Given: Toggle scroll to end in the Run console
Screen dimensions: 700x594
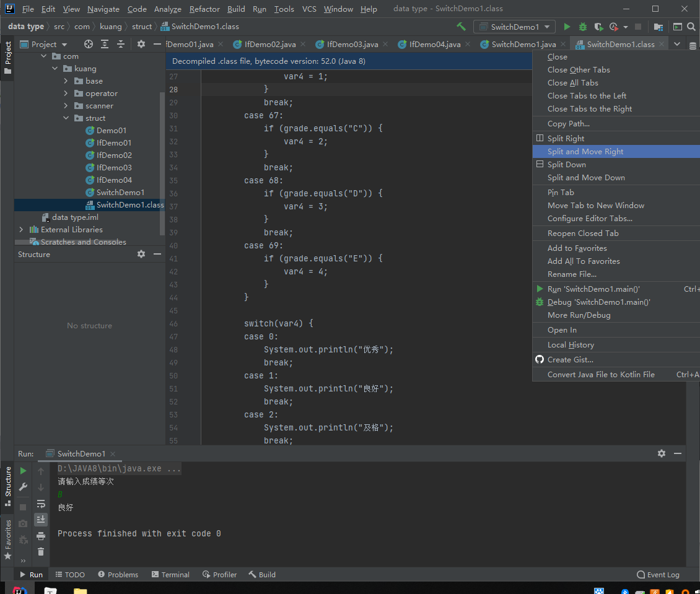Looking at the screenshot, I should 41,520.
